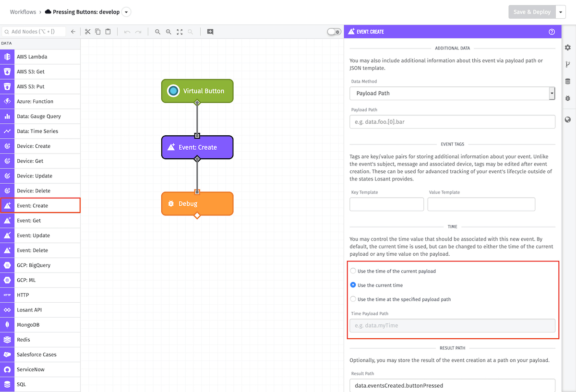576x392 pixels.
Task: Select the Redis node icon
Action: (7, 340)
